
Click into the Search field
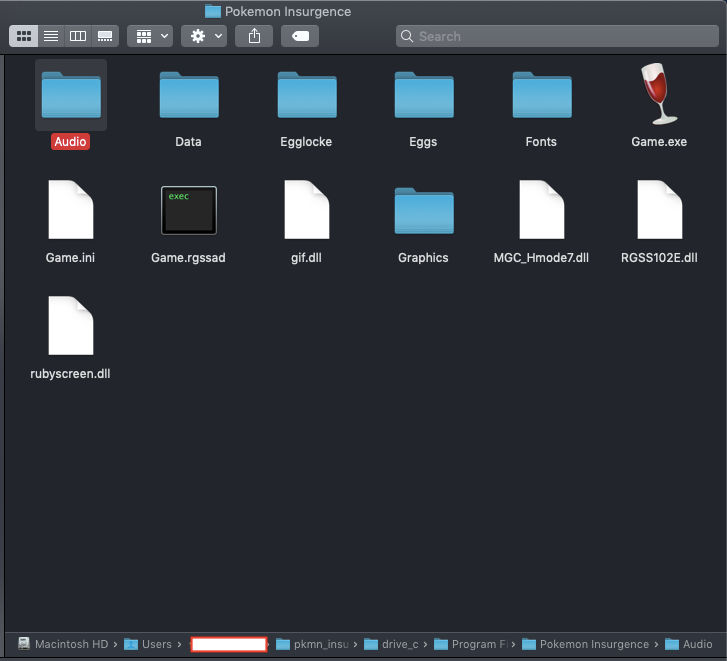[x=557, y=36]
